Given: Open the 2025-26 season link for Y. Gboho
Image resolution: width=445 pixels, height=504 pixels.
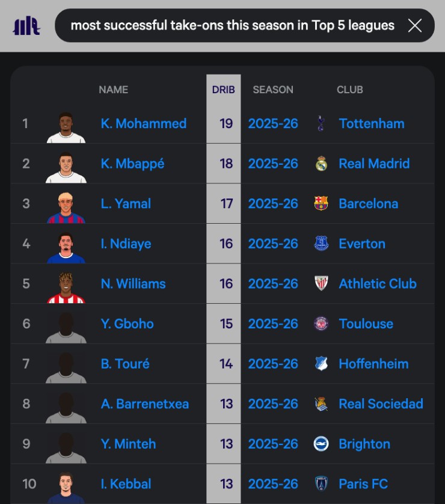Looking at the screenshot, I should pos(273,324).
